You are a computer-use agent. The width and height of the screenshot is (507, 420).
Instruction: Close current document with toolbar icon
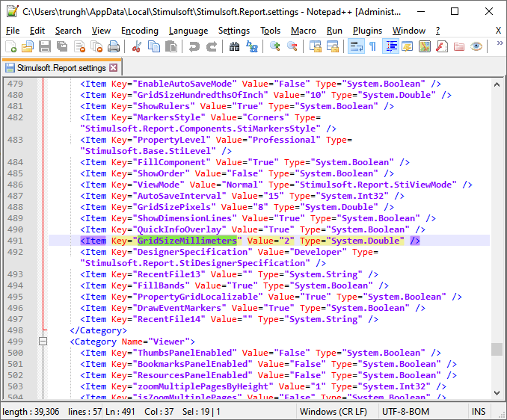[x=79, y=46]
